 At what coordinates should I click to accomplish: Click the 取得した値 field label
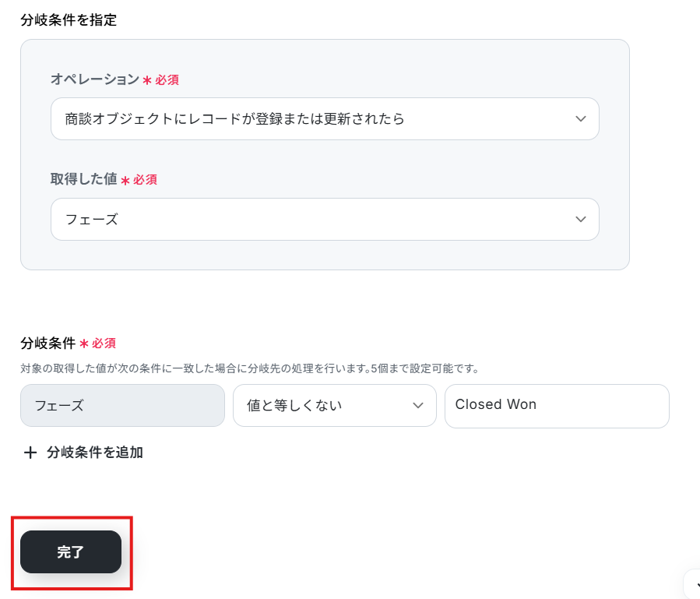[83, 179]
